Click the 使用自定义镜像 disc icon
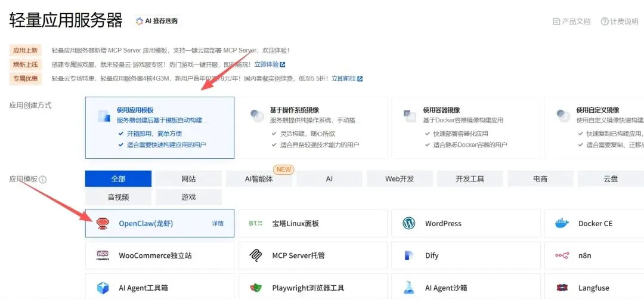644x299 pixels. (x=563, y=116)
